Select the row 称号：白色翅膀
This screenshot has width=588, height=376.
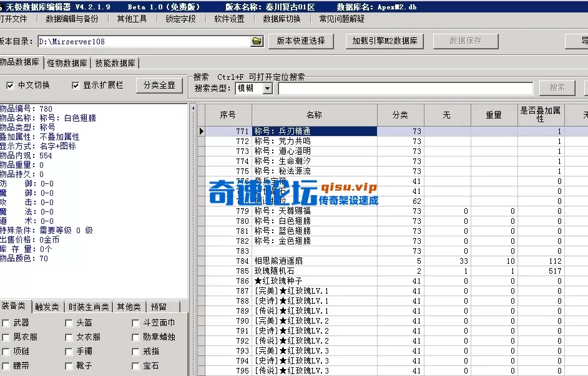pyautogui.click(x=393, y=221)
